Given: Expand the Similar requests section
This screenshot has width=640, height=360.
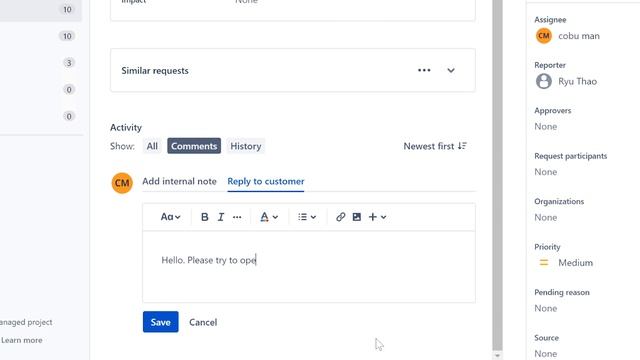Looking at the screenshot, I should tap(451, 70).
